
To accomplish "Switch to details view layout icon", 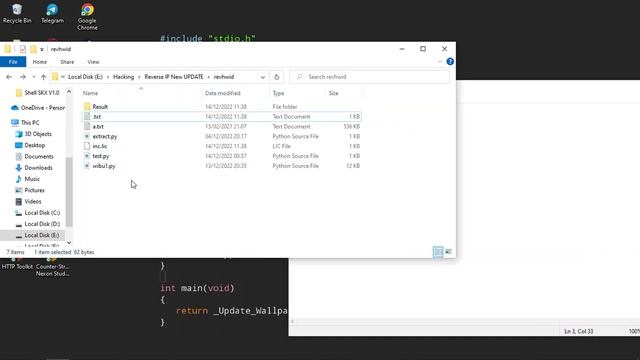I will coord(438,252).
